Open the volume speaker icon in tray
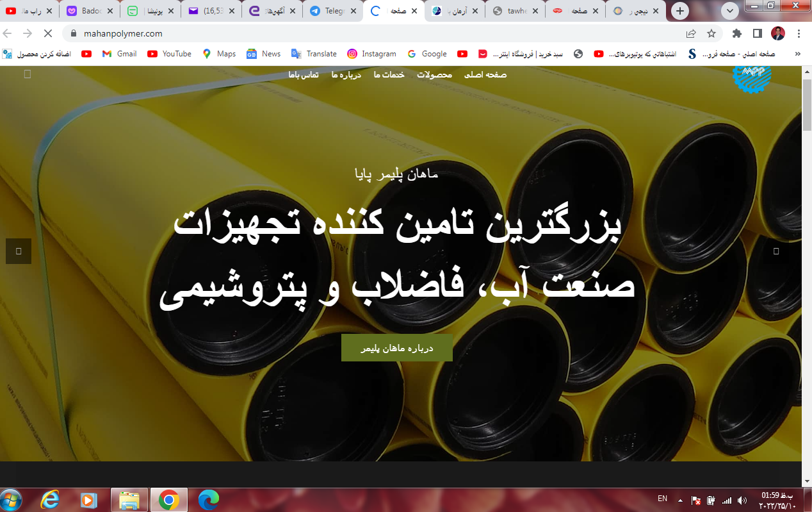Viewport: 812px width, 512px height. tap(742, 500)
